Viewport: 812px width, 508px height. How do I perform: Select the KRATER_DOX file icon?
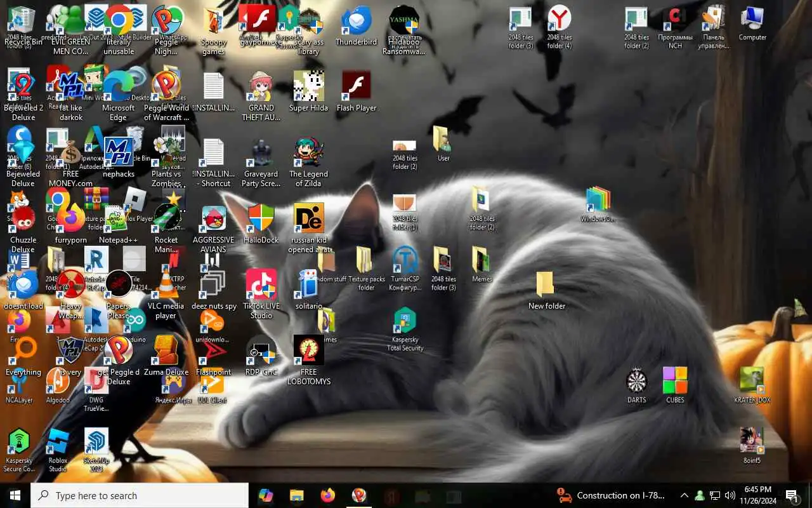(752, 385)
